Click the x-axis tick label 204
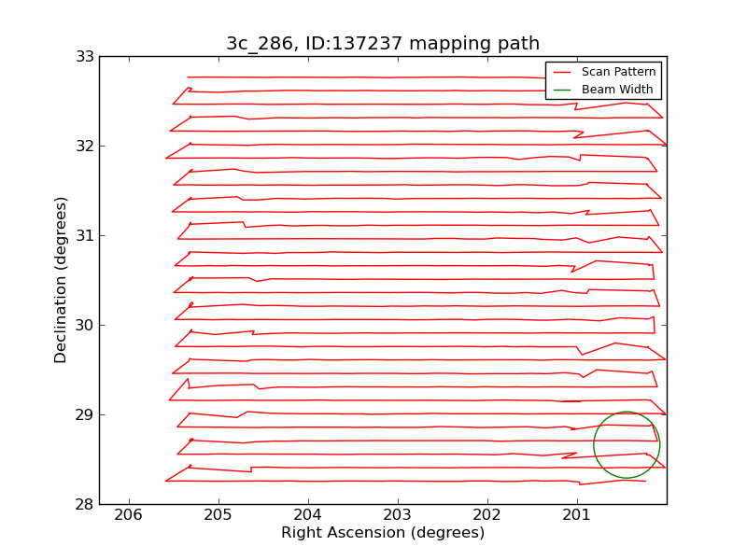 click(308, 515)
